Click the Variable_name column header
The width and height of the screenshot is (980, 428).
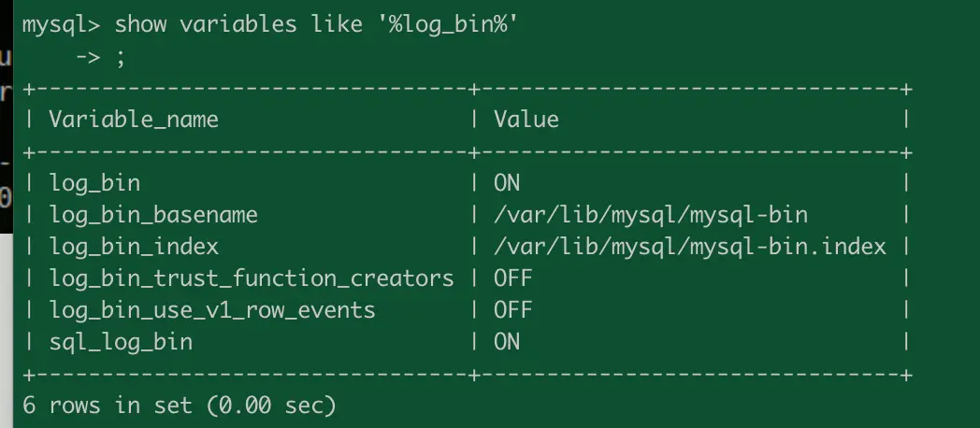point(134,120)
